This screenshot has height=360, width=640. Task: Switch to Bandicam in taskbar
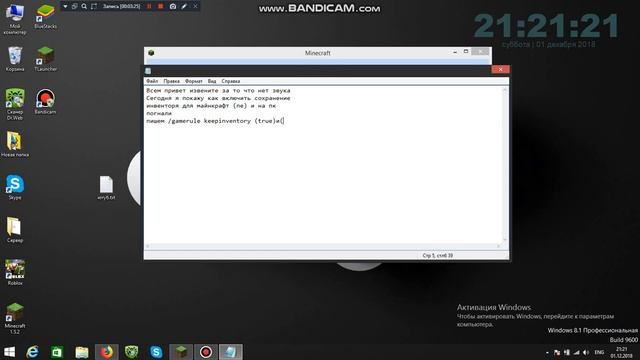tap(206, 352)
